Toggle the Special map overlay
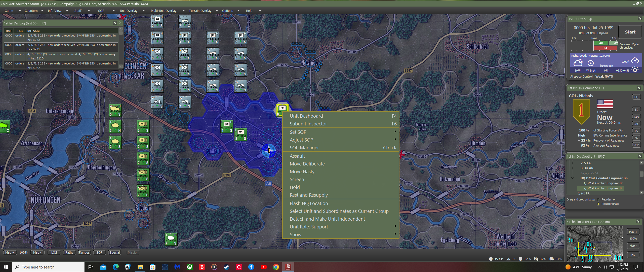Screen dimensions: 644x272 pos(114,252)
